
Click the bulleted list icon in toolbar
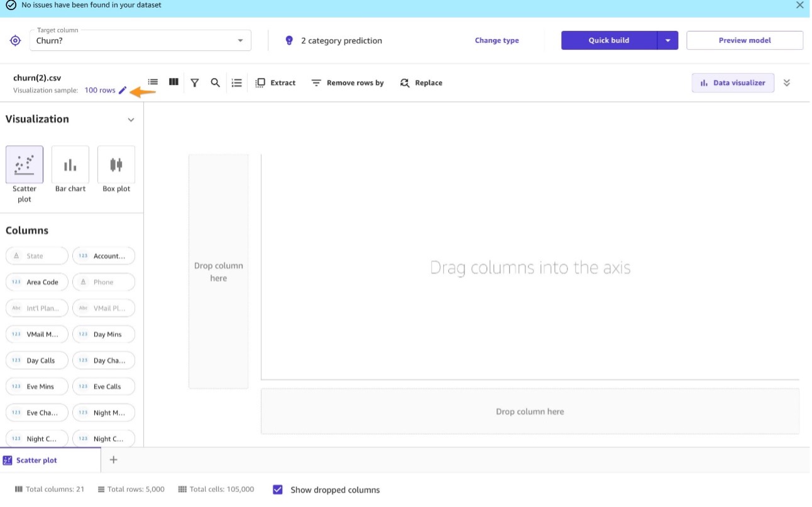coord(237,82)
